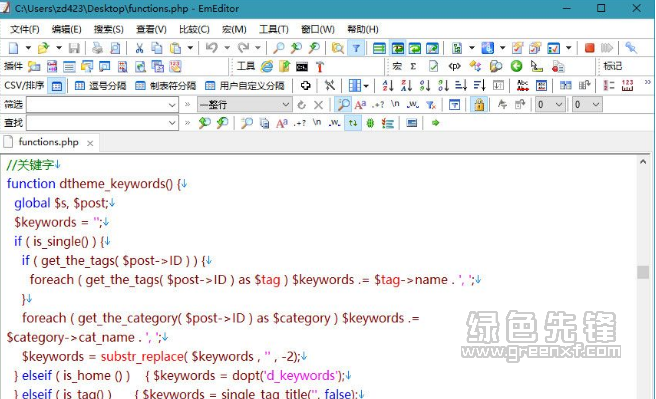Click the New file icon
656x399 pixels.
click(x=13, y=48)
